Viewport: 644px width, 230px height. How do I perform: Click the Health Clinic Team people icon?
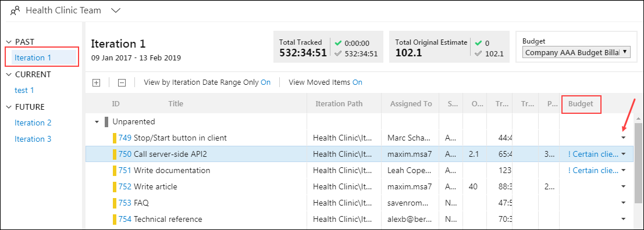[x=15, y=10]
